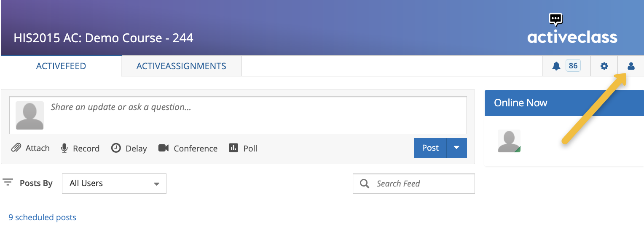
Task: Click the online user avatar thumbnail
Action: tap(509, 141)
